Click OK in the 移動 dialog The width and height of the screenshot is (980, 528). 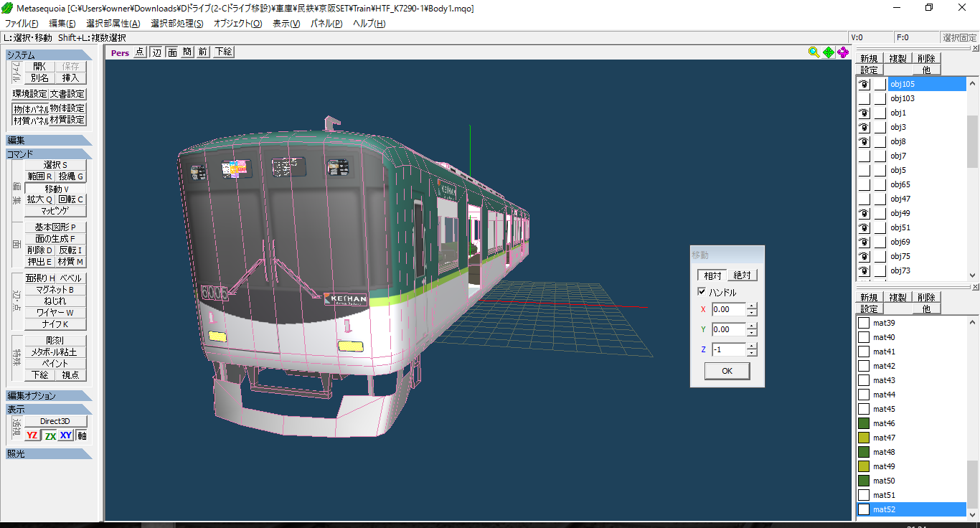[727, 371]
